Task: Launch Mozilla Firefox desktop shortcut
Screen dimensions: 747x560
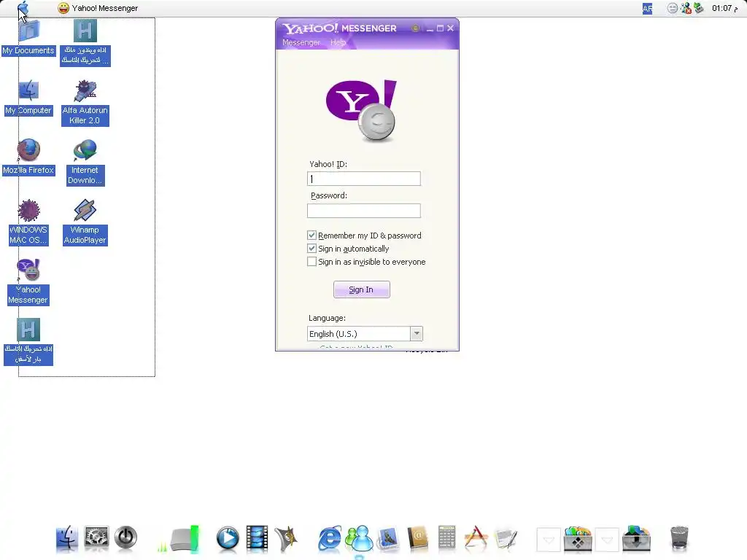Action: tap(28, 157)
